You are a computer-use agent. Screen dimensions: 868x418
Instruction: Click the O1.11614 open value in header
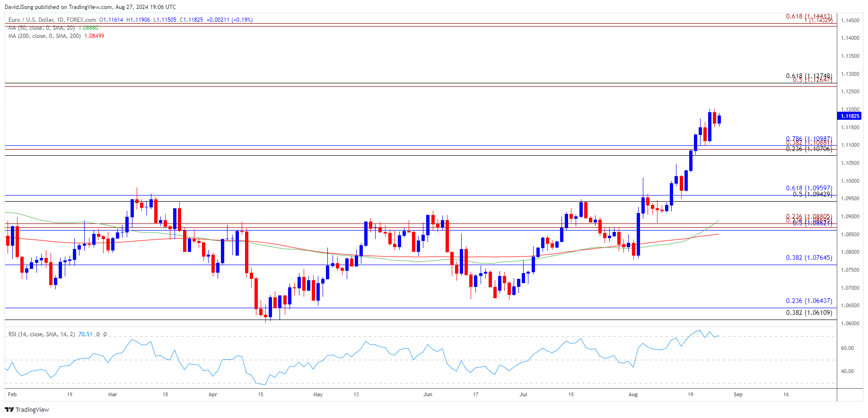tap(111, 20)
